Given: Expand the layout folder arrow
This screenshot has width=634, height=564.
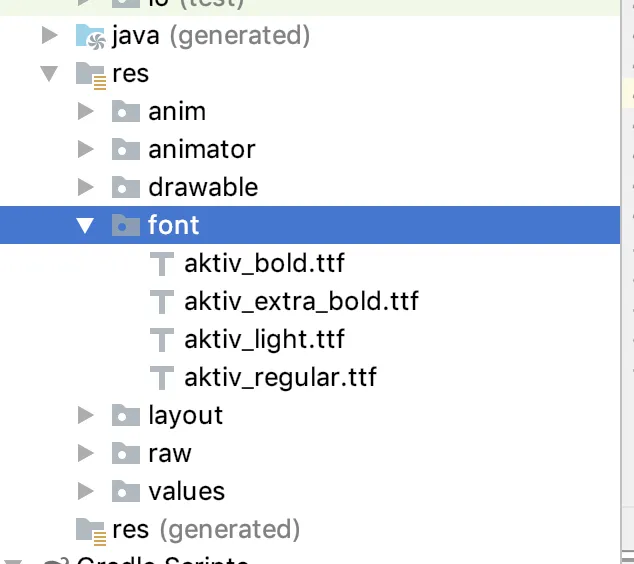Looking at the screenshot, I should [86, 415].
